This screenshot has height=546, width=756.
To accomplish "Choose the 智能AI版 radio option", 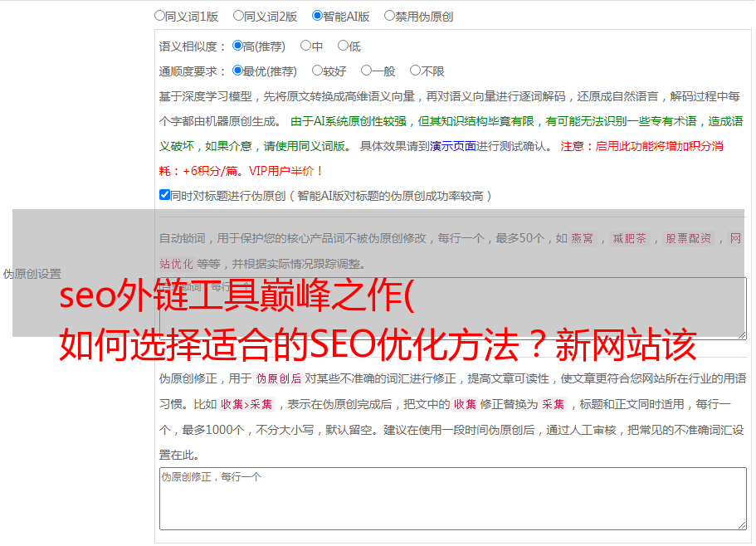I will 317,16.
